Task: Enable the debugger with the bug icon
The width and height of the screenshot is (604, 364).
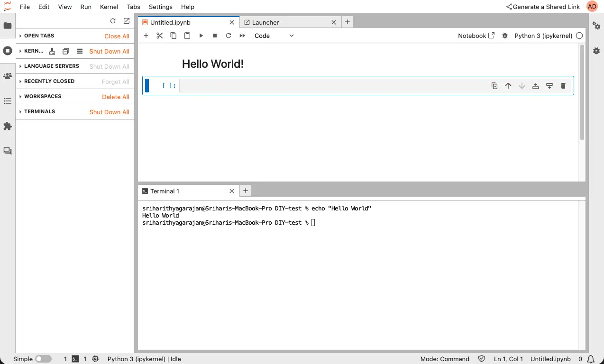Action: click(505, 36)
